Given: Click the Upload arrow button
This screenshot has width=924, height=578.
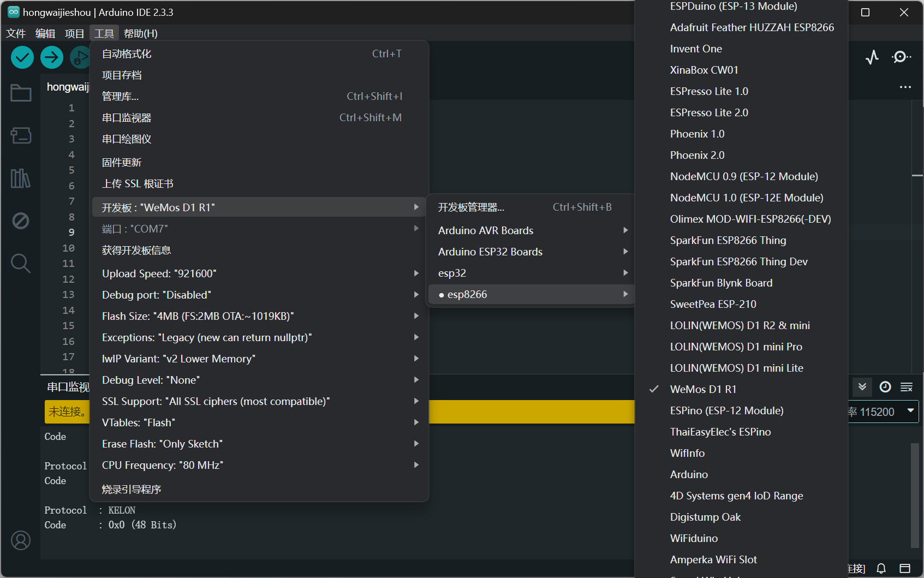Looking at the screenshot, I should pyautogui.click(x=52, y=57).
